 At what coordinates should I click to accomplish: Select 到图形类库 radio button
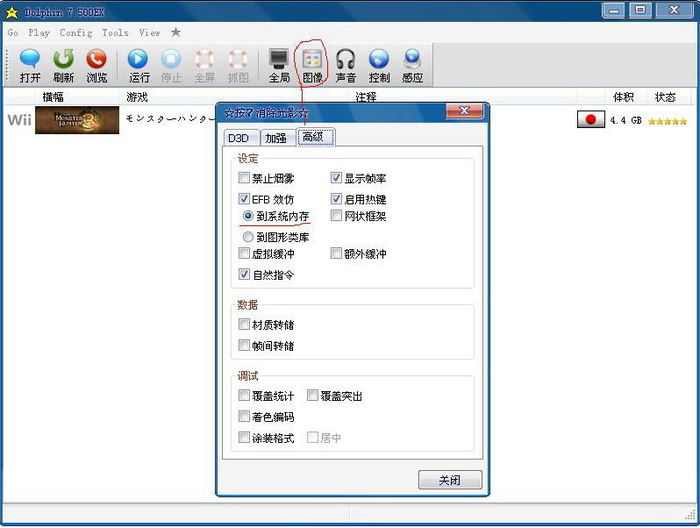pos(248,237)
